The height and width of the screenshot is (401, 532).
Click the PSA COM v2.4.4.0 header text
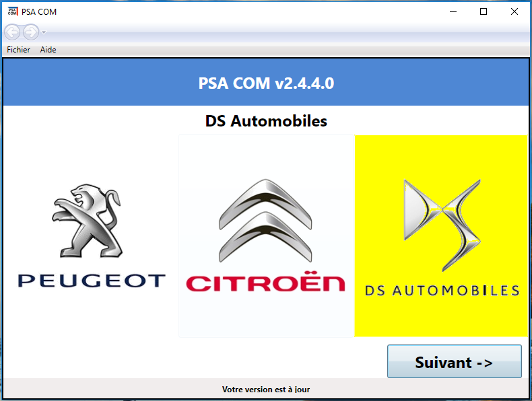coord(267,83)
